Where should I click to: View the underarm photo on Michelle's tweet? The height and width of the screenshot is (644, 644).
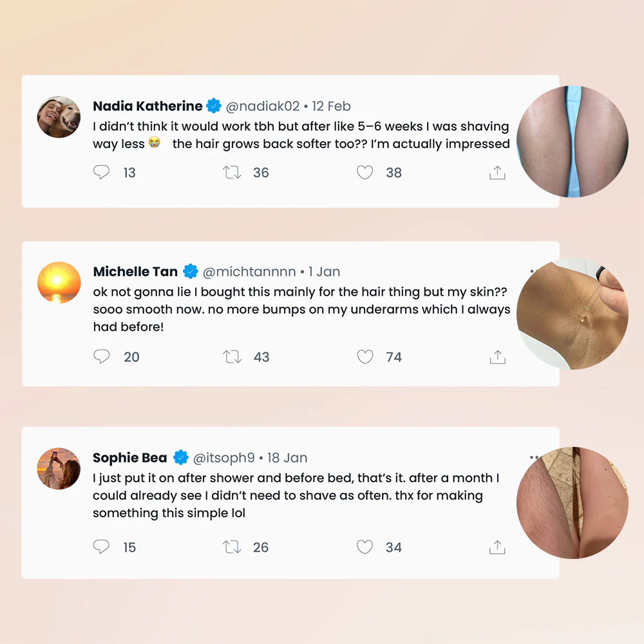coord(573,314)
